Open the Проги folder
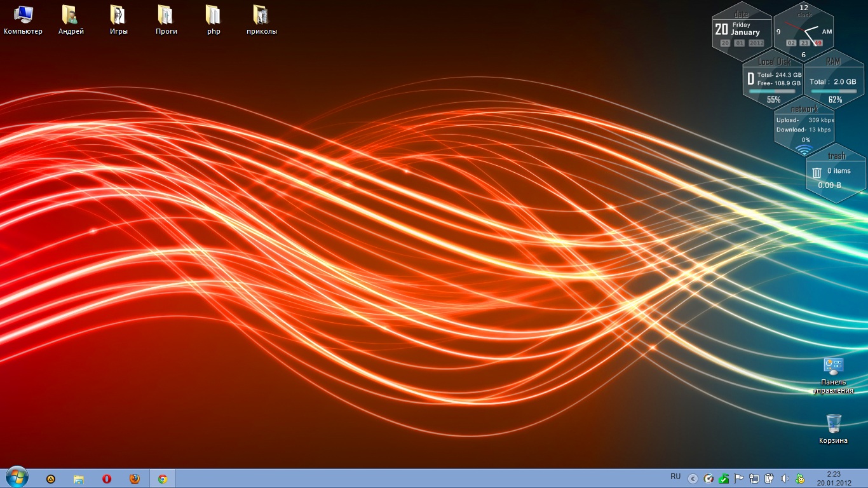 tap(166, 15)
